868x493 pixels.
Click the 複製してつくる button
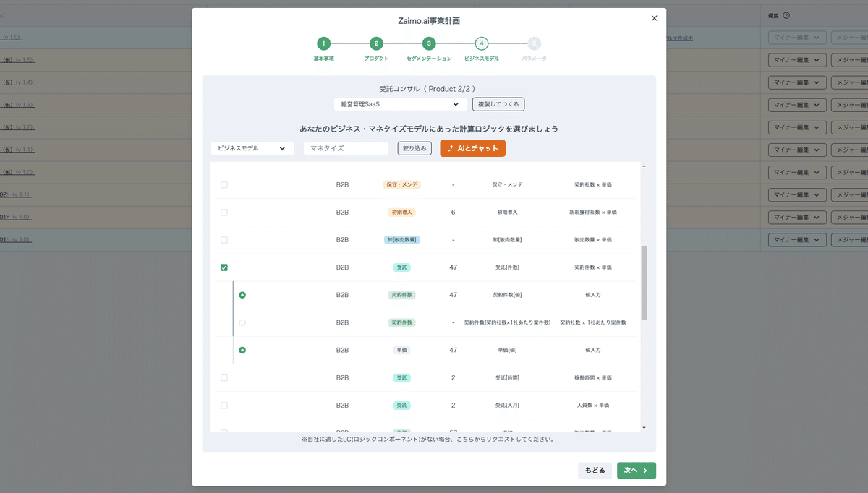pos(498,104)
